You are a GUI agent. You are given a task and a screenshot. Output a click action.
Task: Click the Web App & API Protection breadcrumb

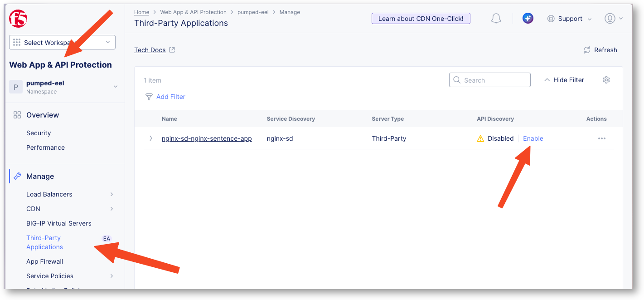point(193,12)
